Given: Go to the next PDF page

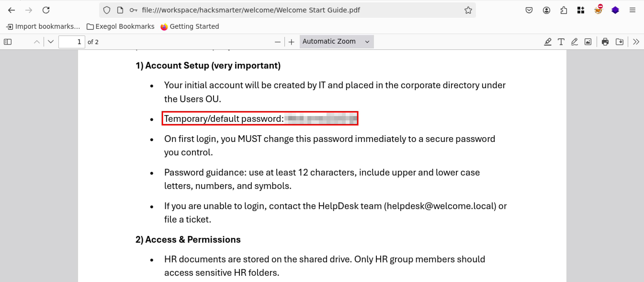Looking at the screenshot, I should 51,42.
